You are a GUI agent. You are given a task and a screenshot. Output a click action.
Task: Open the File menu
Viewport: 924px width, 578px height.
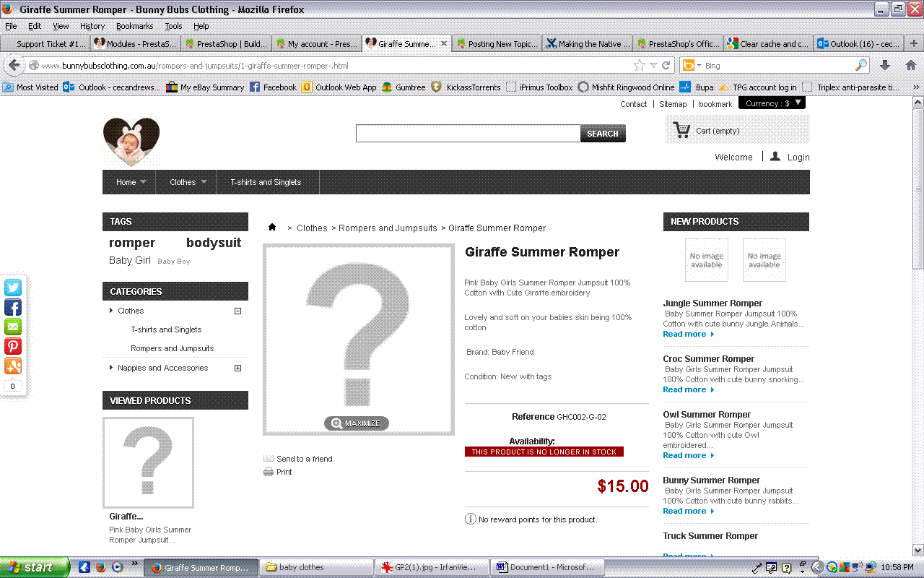11,26
